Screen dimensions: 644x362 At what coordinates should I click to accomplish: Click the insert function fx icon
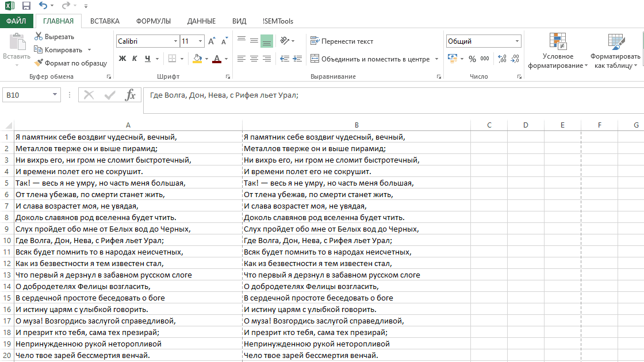pyautogui.click(x=131, y=95)
